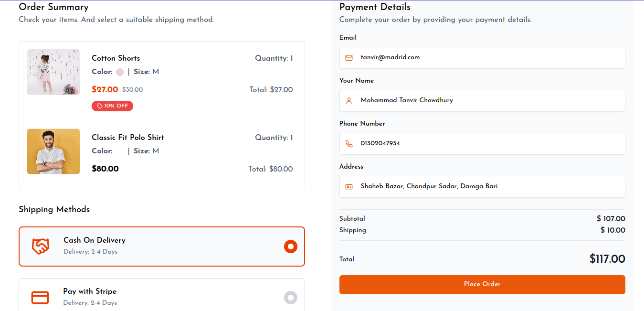Open the Classic Fit Polo Shirt thumbnail
644x311 pixels.
point(53,151)
